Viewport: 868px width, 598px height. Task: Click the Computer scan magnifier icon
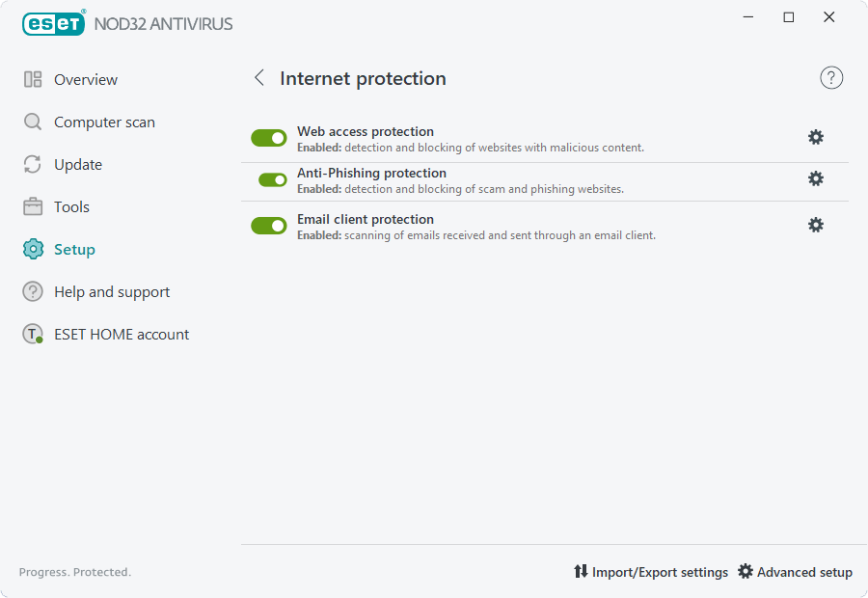[33, 122]
